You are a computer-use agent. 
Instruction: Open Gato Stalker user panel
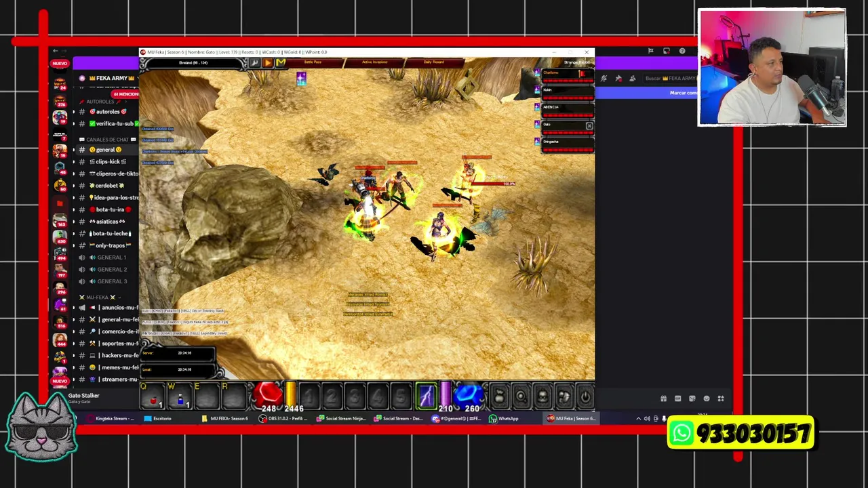[x=83, y=397]
